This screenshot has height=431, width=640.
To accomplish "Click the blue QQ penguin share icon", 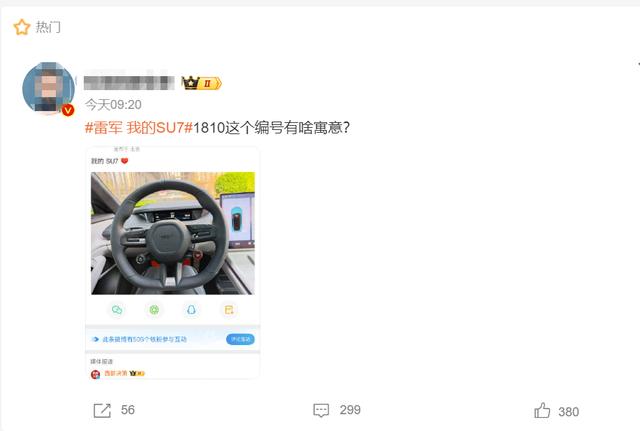I will (x=191, y=310).
